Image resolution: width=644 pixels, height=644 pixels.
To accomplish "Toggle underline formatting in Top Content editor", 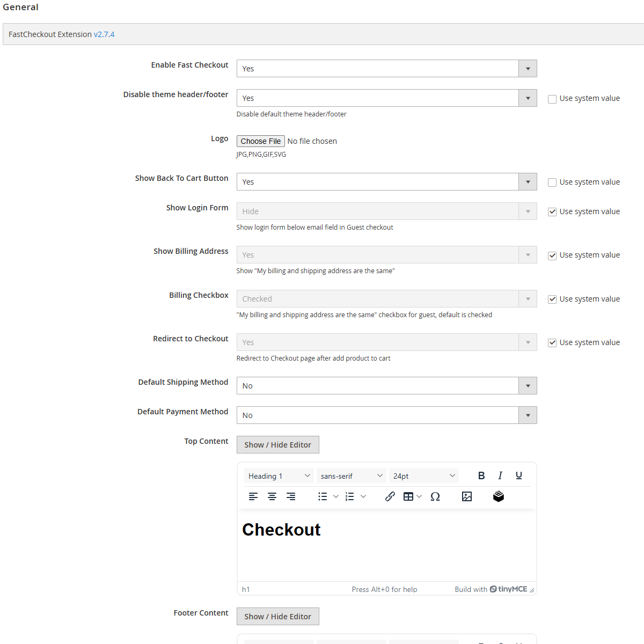I will pos(519,475).
